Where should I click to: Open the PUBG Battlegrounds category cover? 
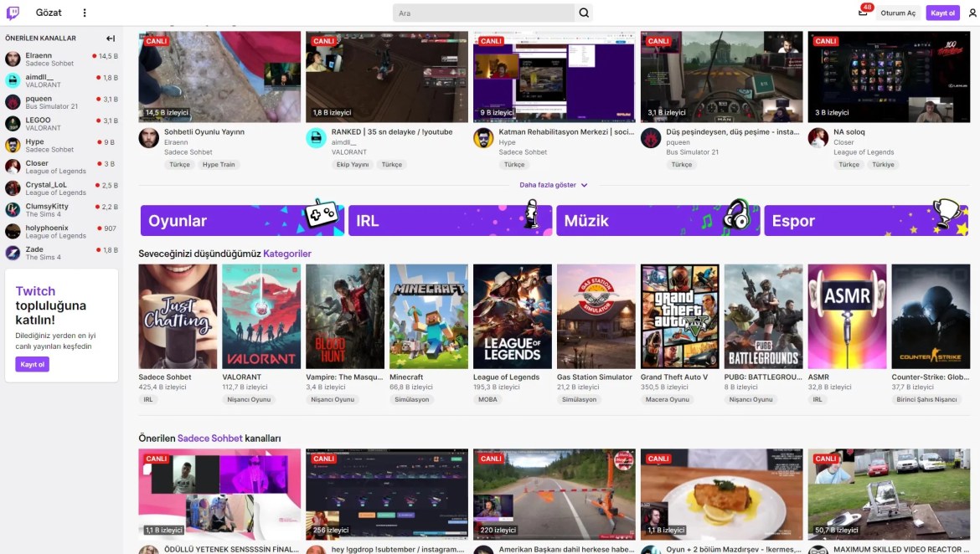click(x=764, y=316)
